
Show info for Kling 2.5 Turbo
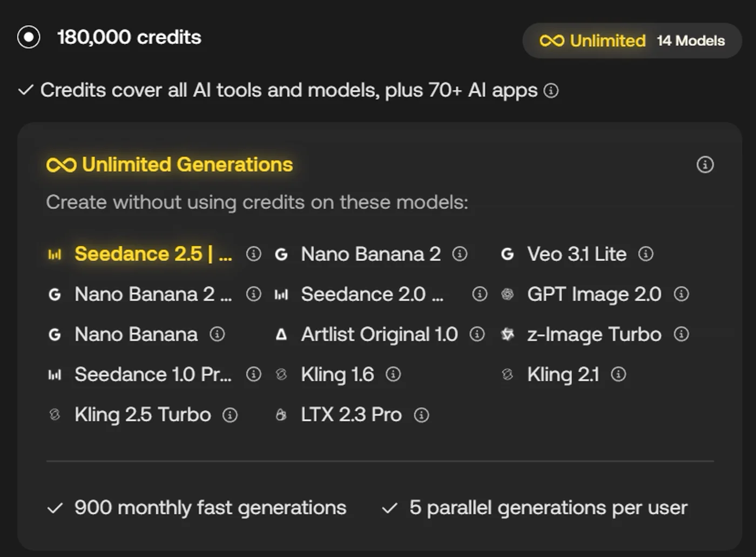[230, 415]
